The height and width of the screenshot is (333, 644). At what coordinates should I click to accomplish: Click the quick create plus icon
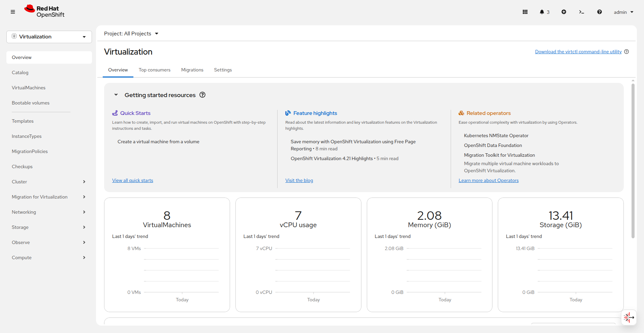pos(563,12)
